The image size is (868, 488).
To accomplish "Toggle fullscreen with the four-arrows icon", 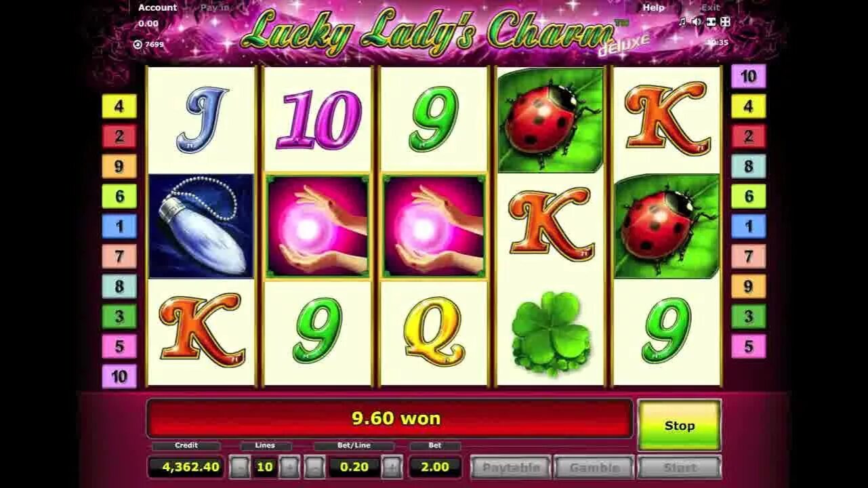I will click(x=725, y=22).
